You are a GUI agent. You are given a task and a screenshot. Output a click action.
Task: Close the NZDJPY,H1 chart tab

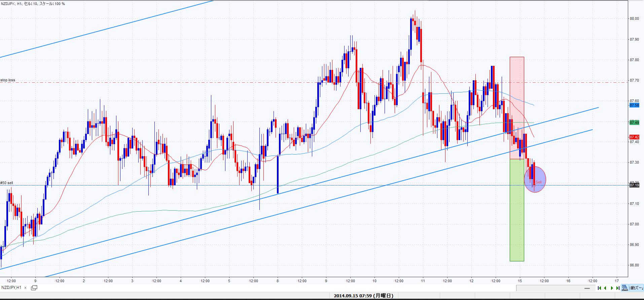click(26, 288)
